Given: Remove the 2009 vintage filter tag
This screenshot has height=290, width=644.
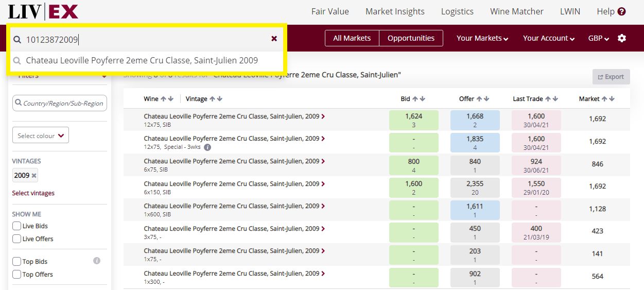Looking at the screenshot, I should [34, 176].
